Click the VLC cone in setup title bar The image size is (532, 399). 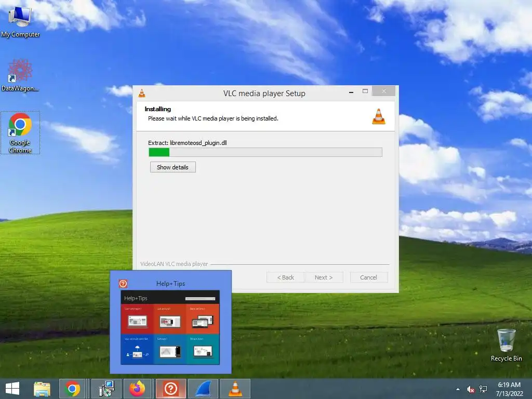click(142, 93)
